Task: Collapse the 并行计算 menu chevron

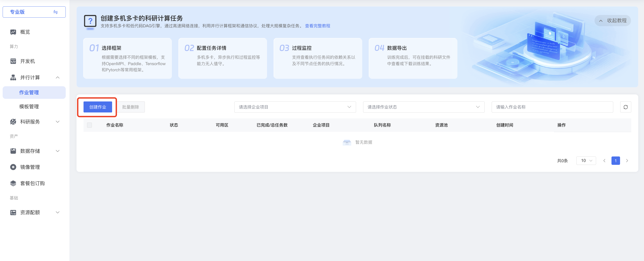Action: (x=58, y=78)
